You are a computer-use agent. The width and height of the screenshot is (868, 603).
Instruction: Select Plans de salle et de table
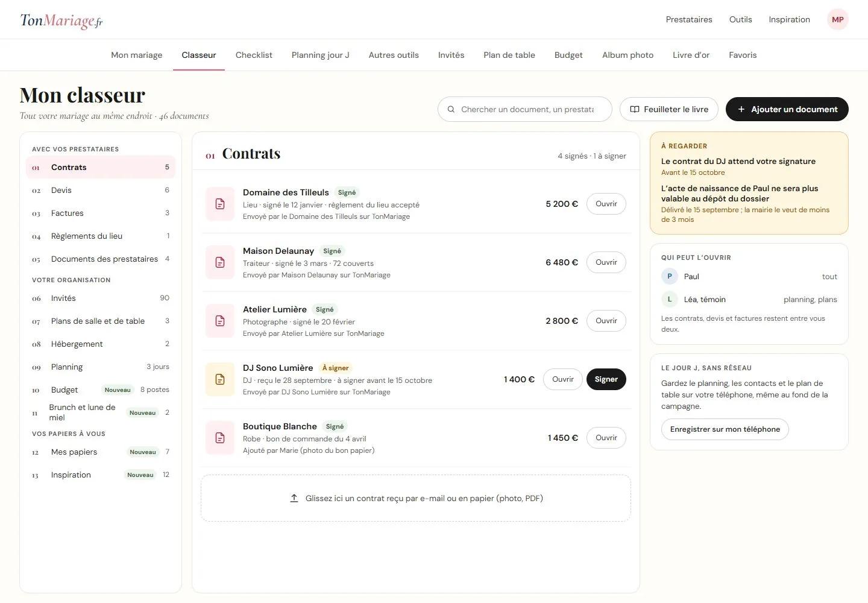(x=101, y=321)
